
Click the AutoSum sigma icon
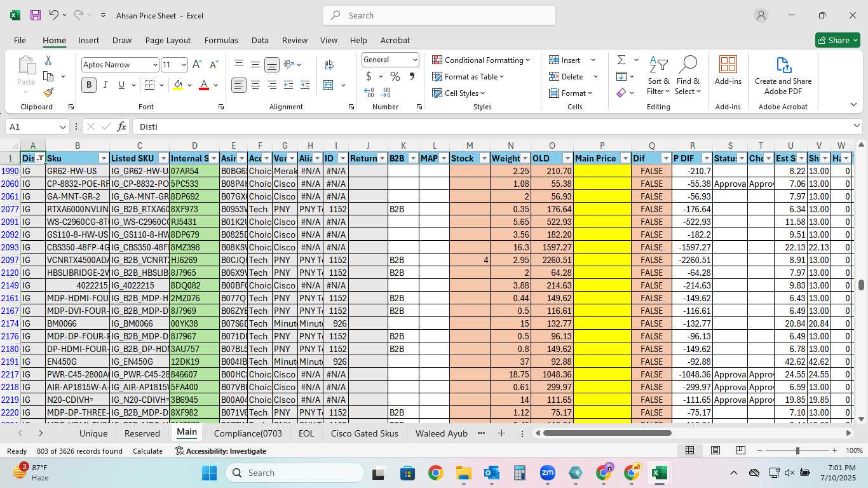[621, 60]
